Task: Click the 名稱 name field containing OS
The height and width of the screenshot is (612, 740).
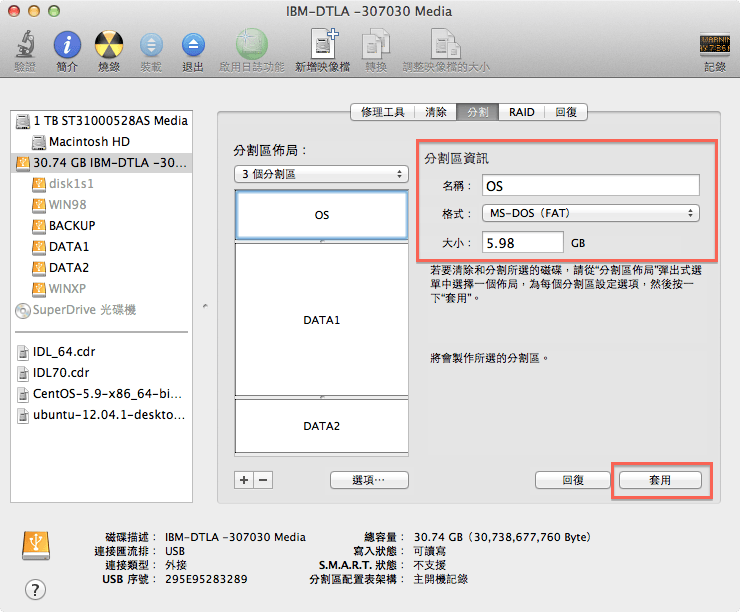Action: click(x=590, y=186)
